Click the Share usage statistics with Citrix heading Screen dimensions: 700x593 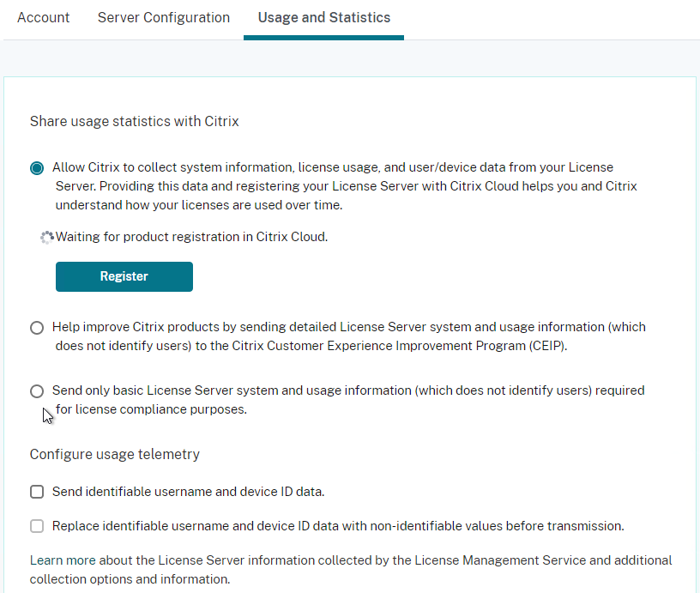point(135,122)
